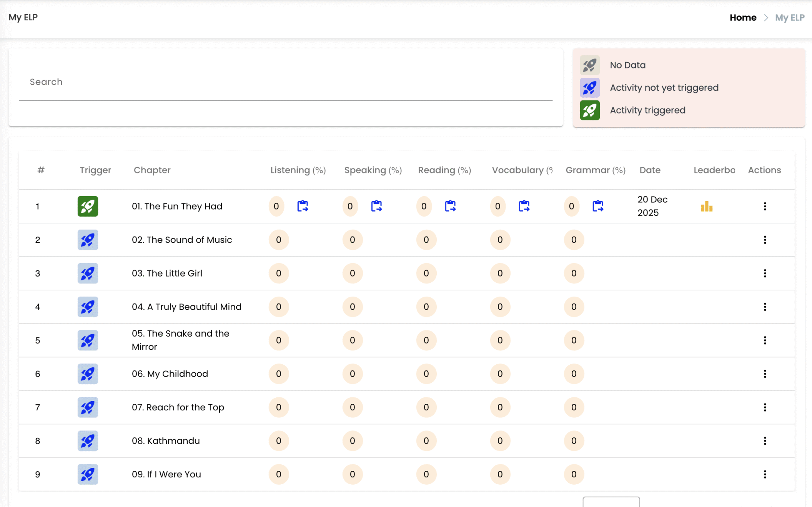
Task: Sort by Date column header
Action: 650,170
